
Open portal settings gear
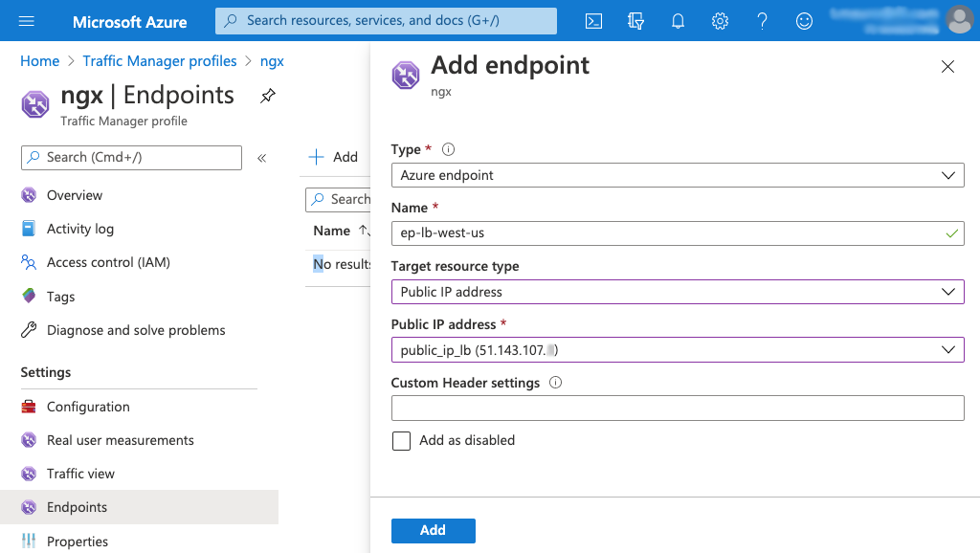[721, 21]
